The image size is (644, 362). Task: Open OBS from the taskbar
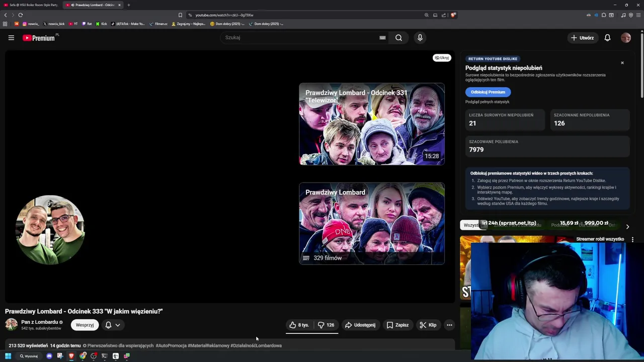[x=94, y=356]
